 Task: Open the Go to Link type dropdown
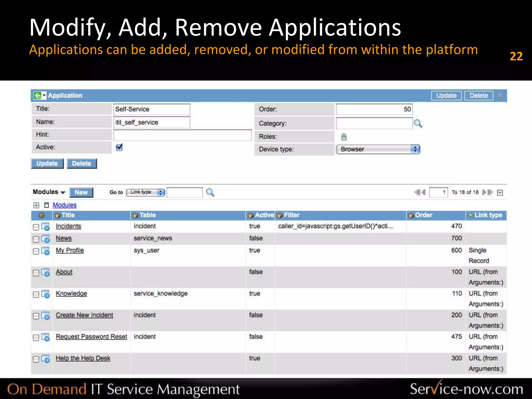[x=145, y=192]
